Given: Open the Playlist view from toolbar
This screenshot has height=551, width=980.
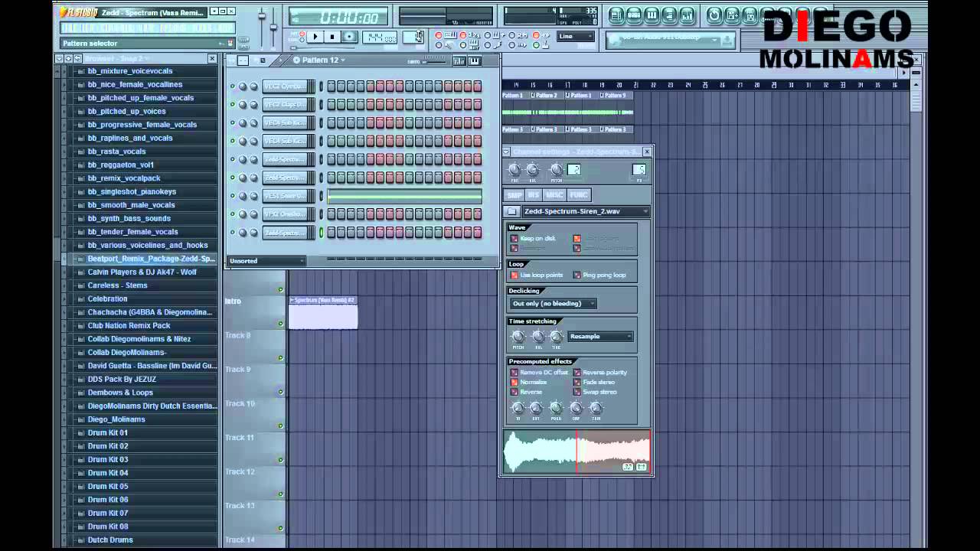Looking at the screenshot, I should pos(616,15).
